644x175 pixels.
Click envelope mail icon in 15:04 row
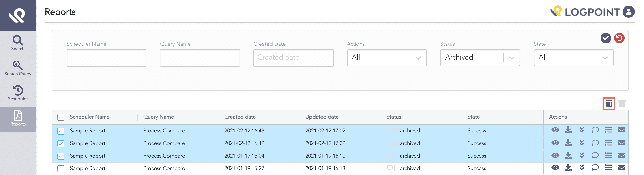pos(621,155)
